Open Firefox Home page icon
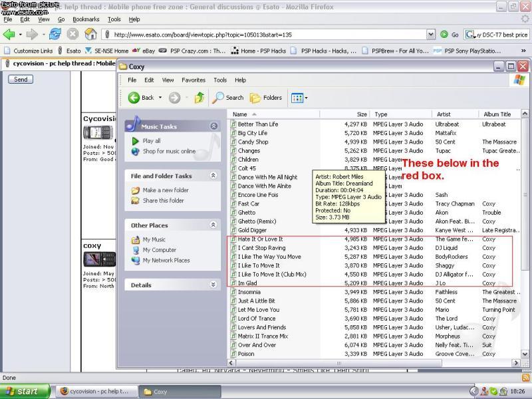532x399 pixels. 90,34
